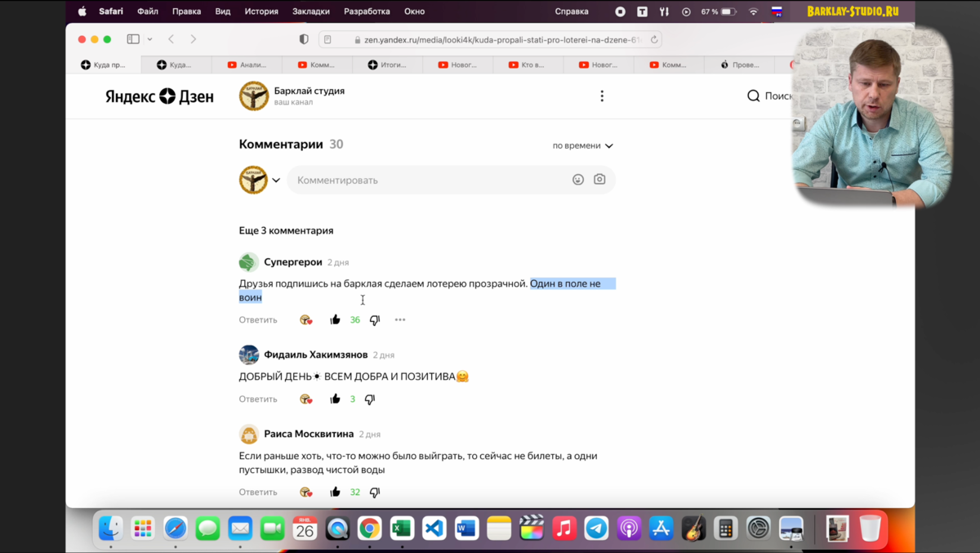Image resolution: width=980 pixels, height=553 pixels.
Task: Like the Супергерои comment
Action: tap(335, 320)
